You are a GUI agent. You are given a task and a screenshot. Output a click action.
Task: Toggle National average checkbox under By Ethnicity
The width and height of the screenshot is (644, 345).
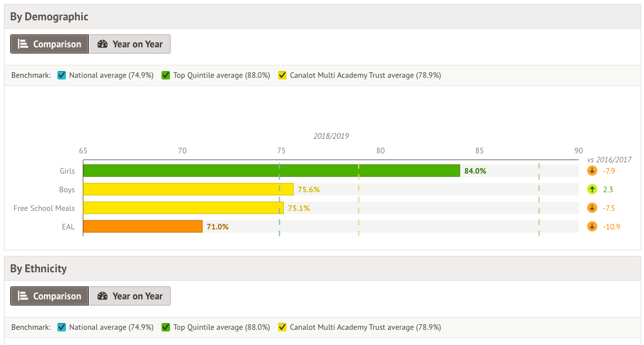pos(62,327)
